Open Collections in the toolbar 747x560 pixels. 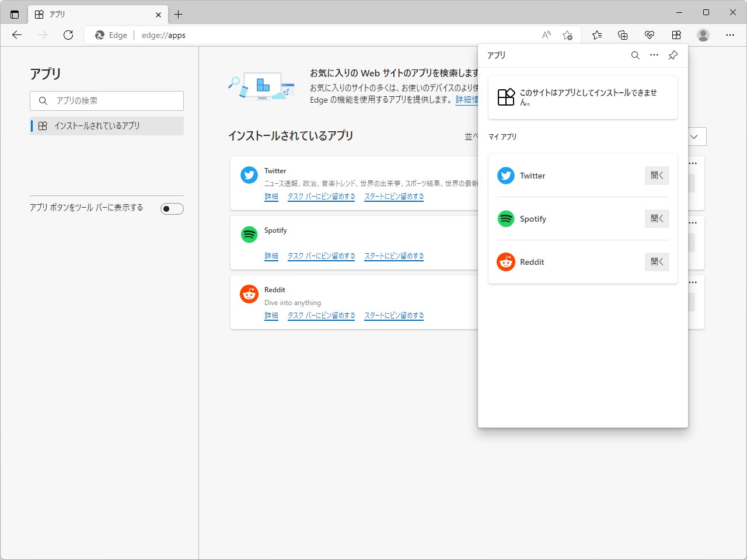coord(622,35)
